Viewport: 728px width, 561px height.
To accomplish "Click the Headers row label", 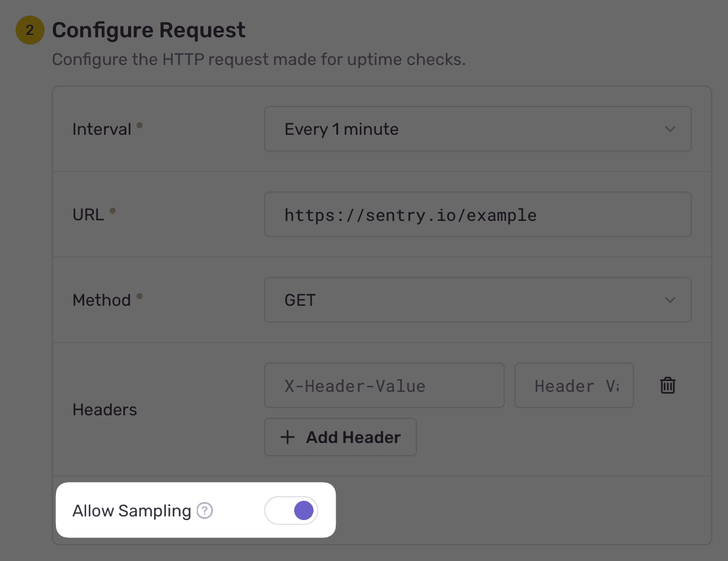I will [x=104, y=409].
